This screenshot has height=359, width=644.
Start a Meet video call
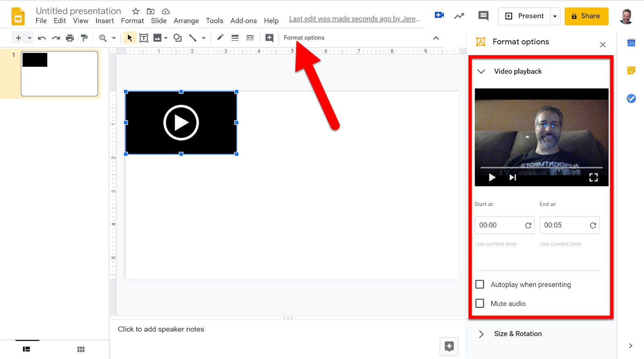(440, 15)
